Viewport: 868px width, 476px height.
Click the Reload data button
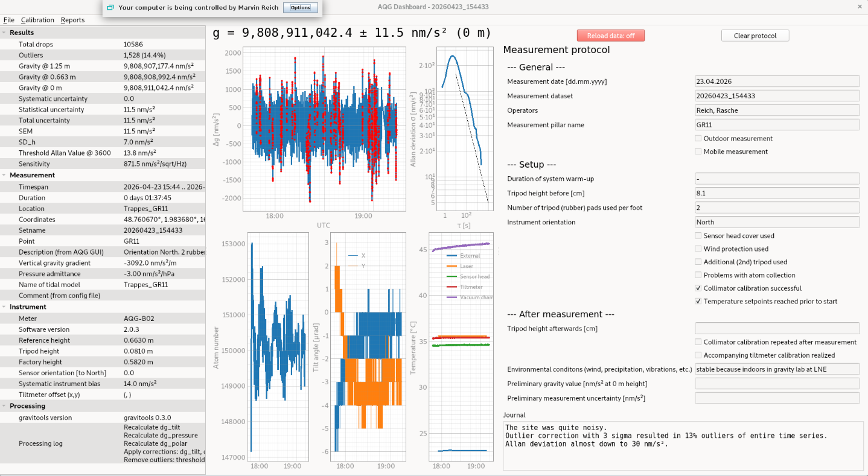[x=610, y=35]
